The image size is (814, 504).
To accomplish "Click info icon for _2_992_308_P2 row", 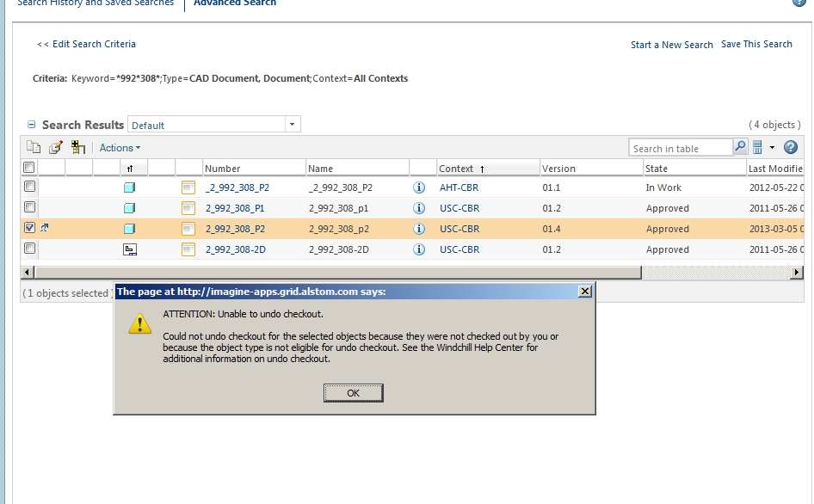I will (x=419, y=187).
